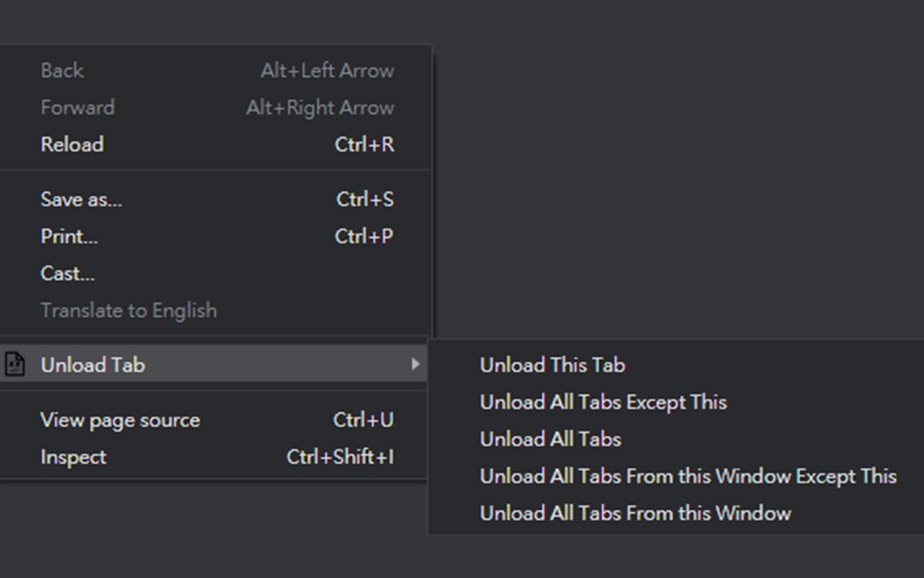Click the Unload All Tabs option

tap(550, 439)
